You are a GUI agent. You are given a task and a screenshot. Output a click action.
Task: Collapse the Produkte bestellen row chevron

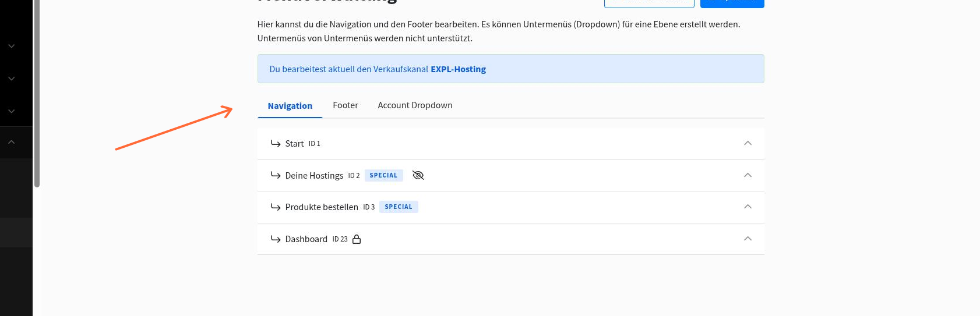click(748, 207)
